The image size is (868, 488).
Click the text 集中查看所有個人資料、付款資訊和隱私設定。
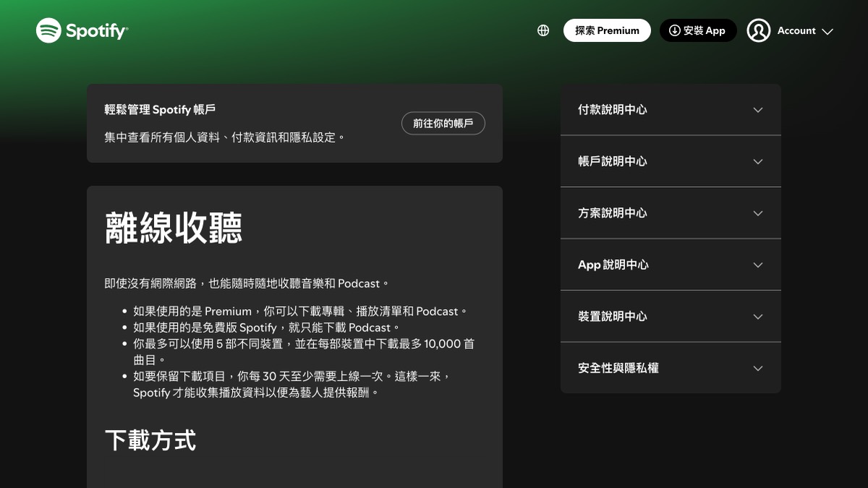[226, 137]
